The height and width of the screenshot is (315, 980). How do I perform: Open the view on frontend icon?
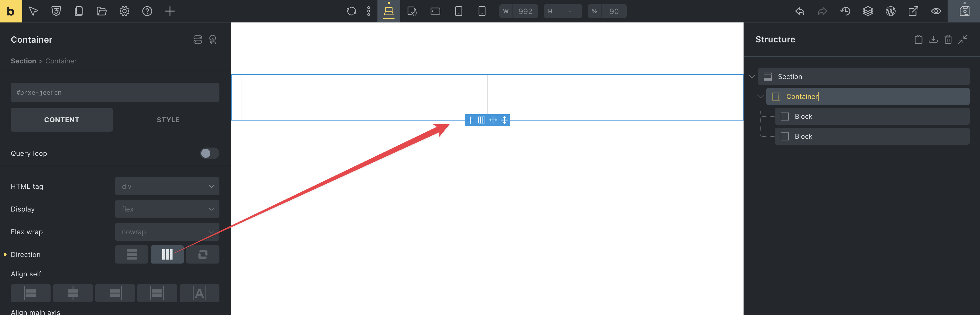tap(913, 11)
